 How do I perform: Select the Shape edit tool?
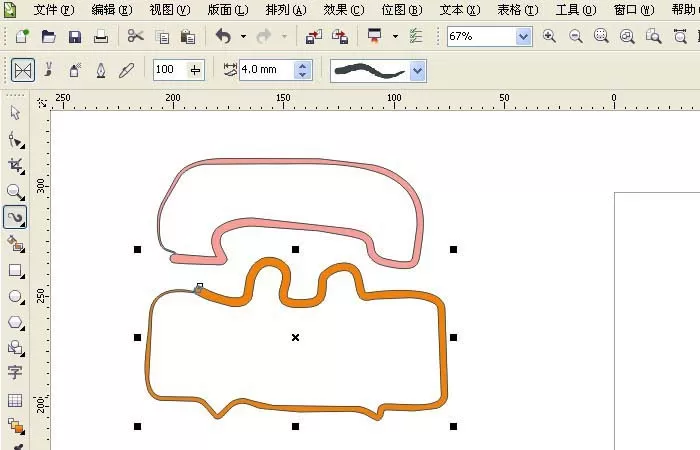(16, 140)
